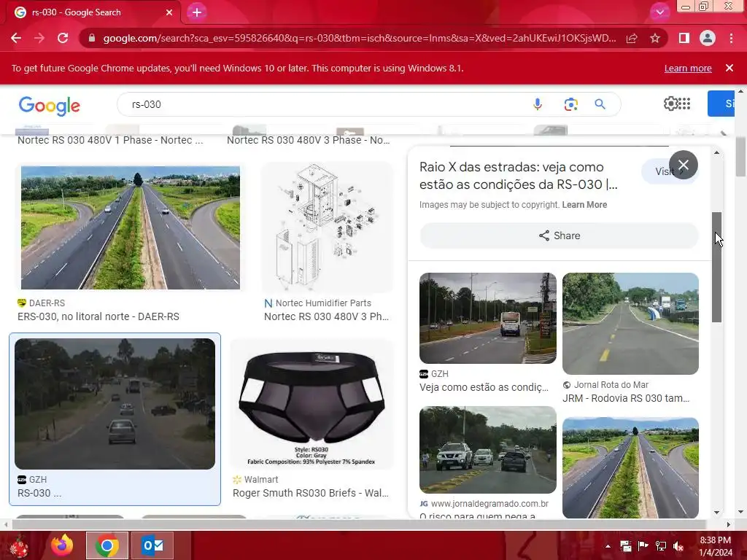Click preview panel scroll up arrow

pyautogui.click(x=716, y=152)
